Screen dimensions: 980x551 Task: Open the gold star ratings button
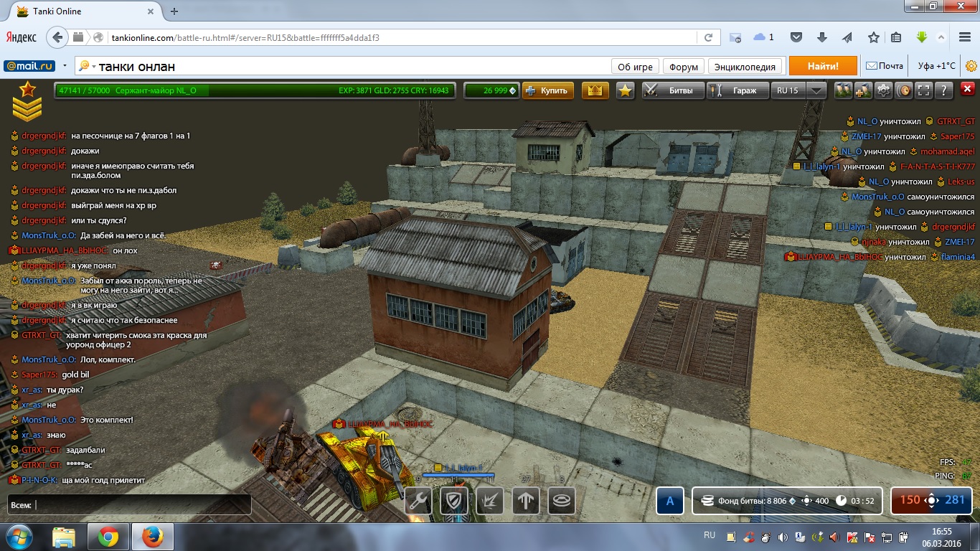[x=626, y=90]
